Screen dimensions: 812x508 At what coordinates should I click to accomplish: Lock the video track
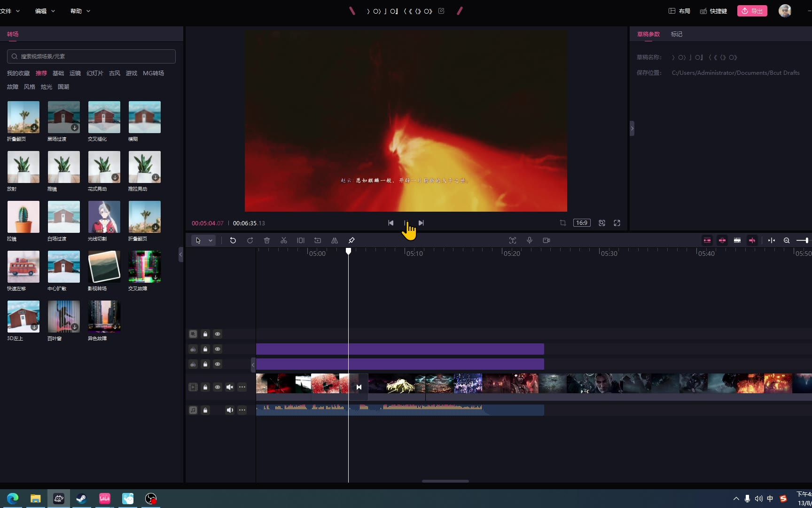[205, 387]
